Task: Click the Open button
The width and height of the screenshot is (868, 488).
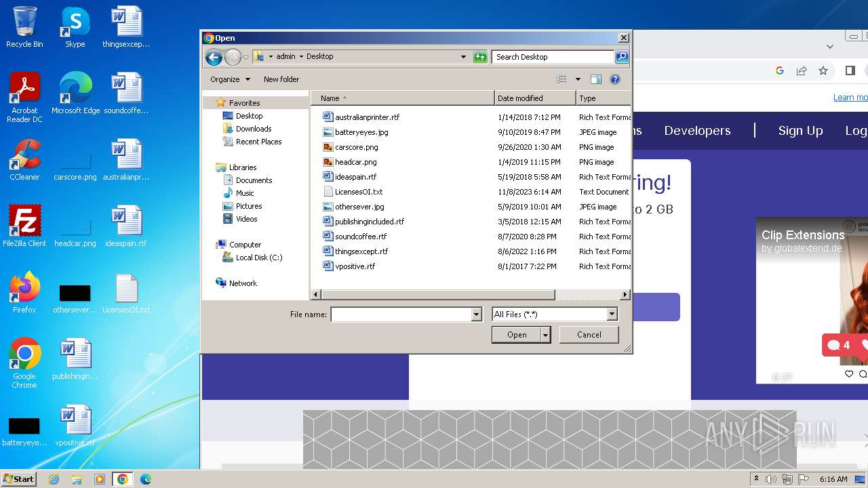Action: (517, 335)
